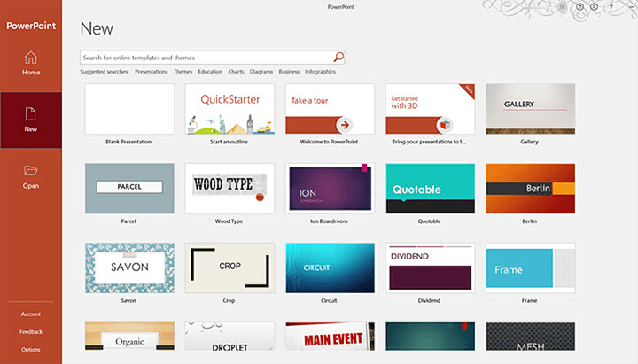Select the Main Event theme thumbnail
Viewport: 638px width, 364px height.
[x=330, y=337]
